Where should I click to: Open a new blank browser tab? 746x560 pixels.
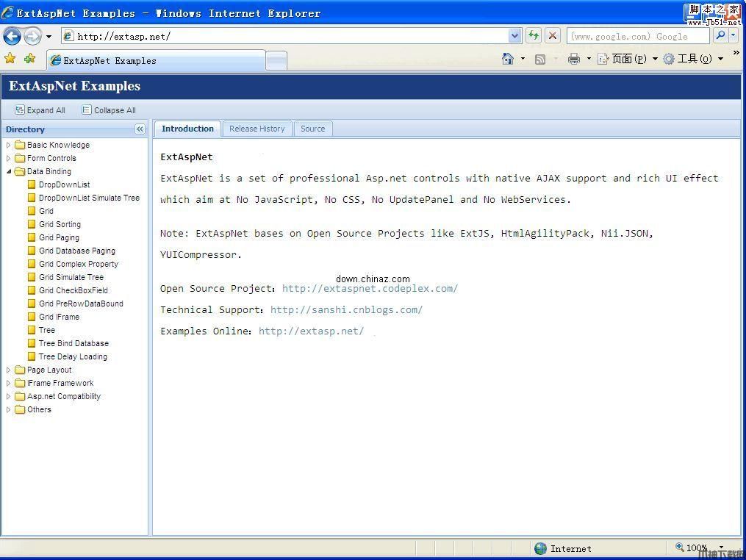click(276, 61)
